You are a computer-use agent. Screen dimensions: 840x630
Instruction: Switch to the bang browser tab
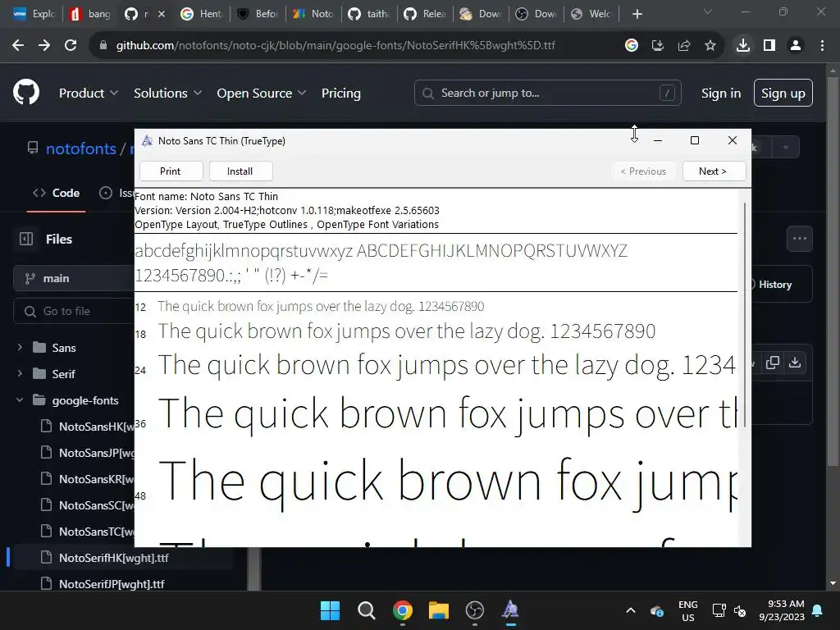[x=90, y=14]
